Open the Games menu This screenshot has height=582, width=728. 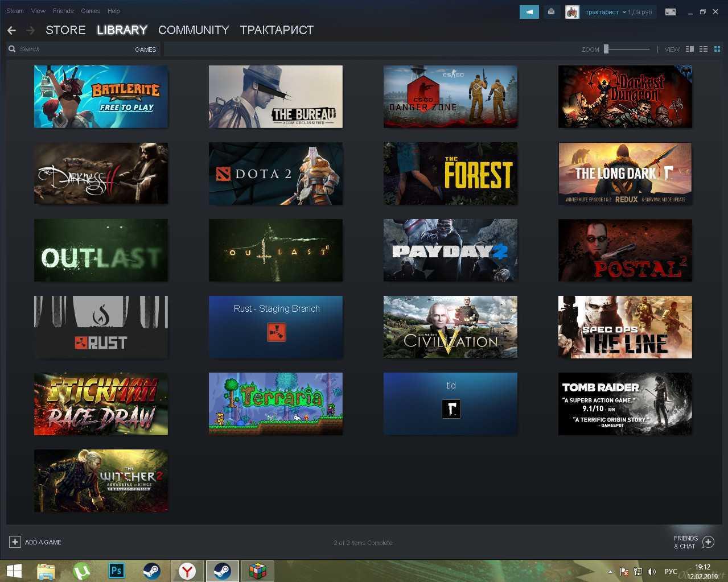pos(91,11)
